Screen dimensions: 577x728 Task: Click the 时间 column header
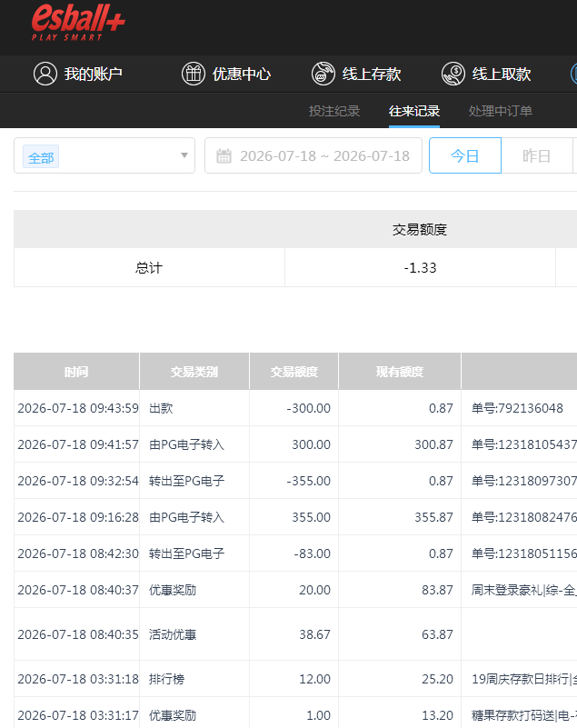click(76, 372)
